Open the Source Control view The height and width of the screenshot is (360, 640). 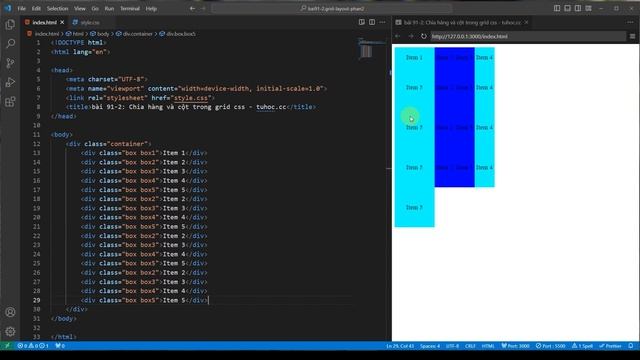click(10, 63)
